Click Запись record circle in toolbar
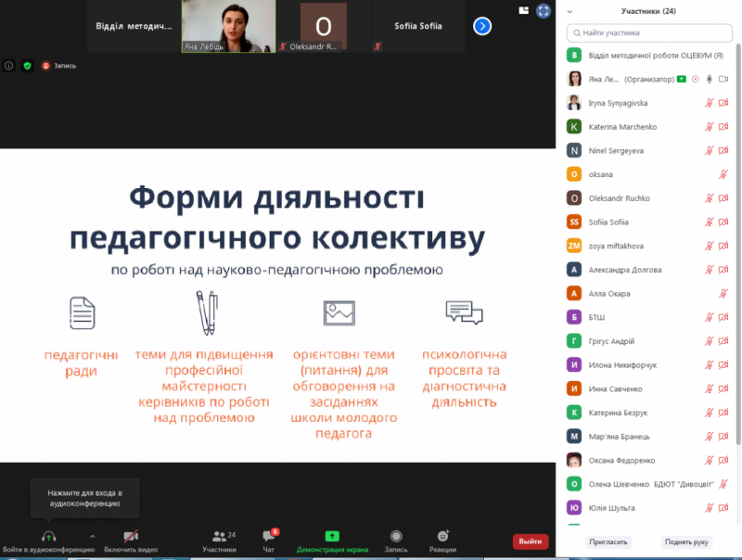The image size is (742, 560). click(x=396, y=536)
